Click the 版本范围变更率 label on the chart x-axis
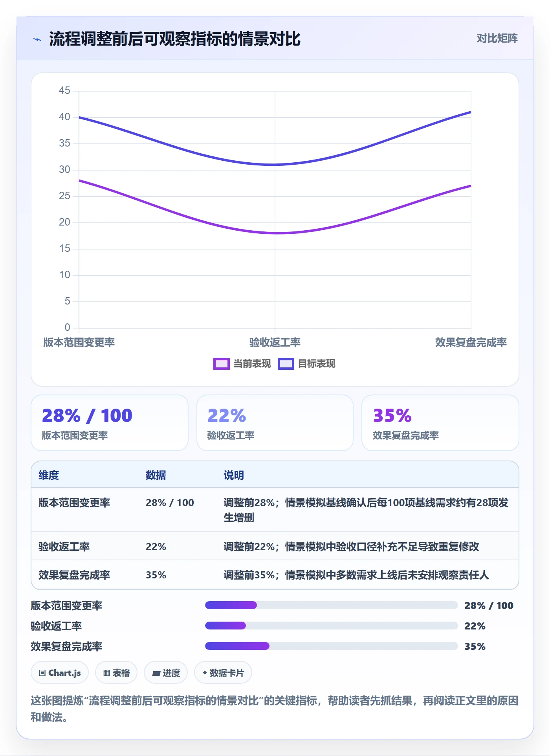Viewport: 550px width, 756px height. click(79, 343)
